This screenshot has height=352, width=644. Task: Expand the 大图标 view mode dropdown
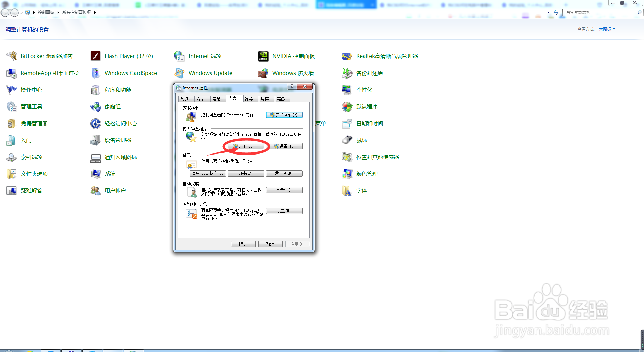tap(607, 29)
